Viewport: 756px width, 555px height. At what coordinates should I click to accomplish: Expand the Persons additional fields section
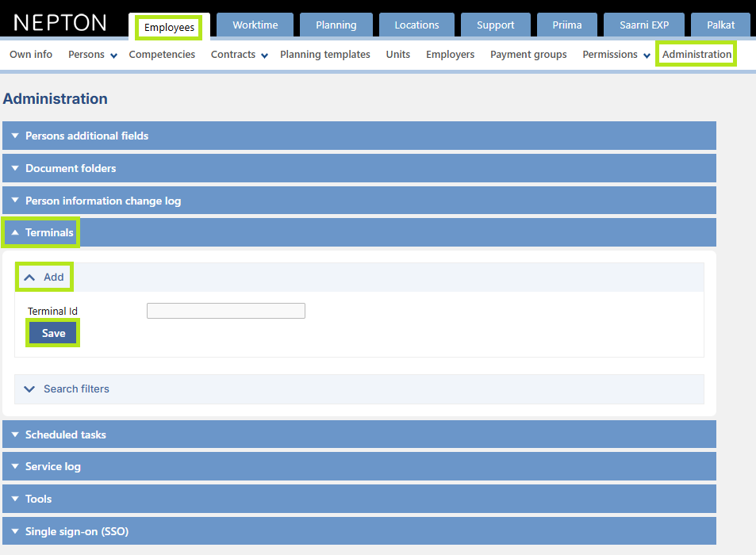(x=359, y=136)
